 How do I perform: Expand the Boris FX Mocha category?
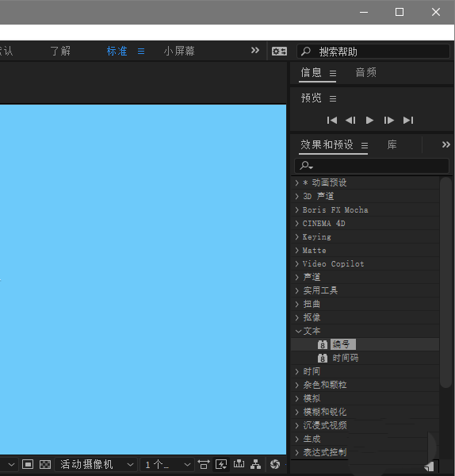[x=297, y=209]
